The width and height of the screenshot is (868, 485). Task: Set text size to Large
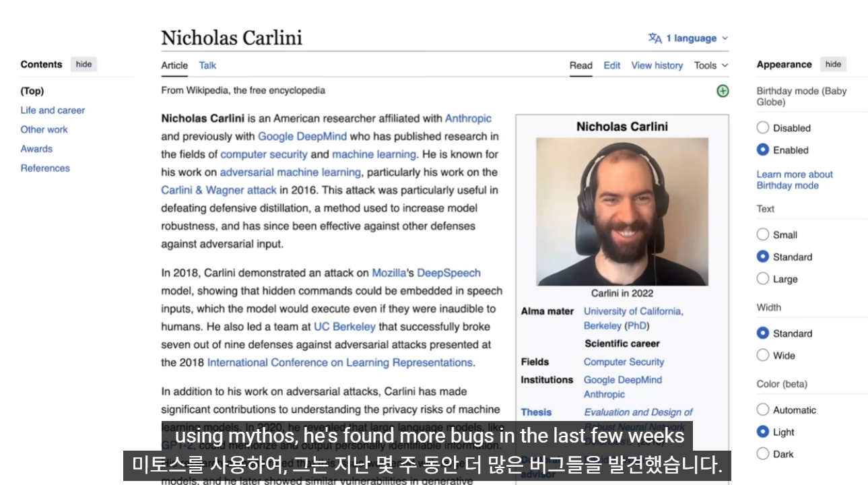pyautogui.click(x=763, y=278)
